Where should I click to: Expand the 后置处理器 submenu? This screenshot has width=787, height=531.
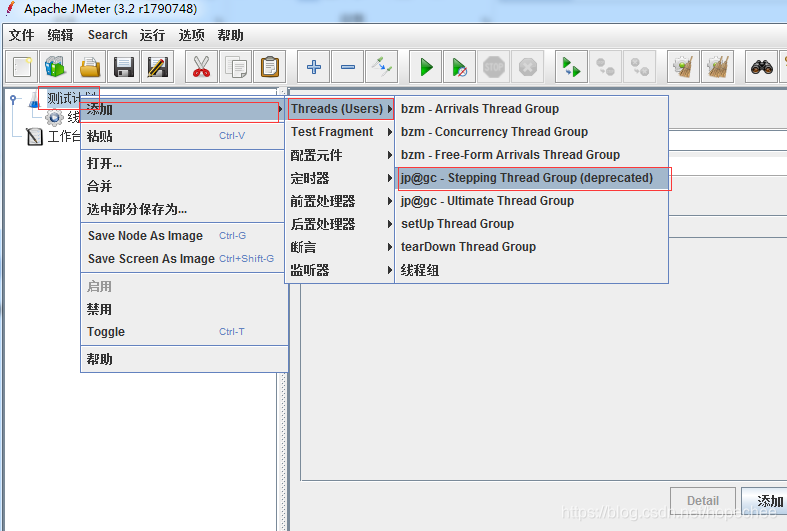pyautogui.click(x=340, y=224)
